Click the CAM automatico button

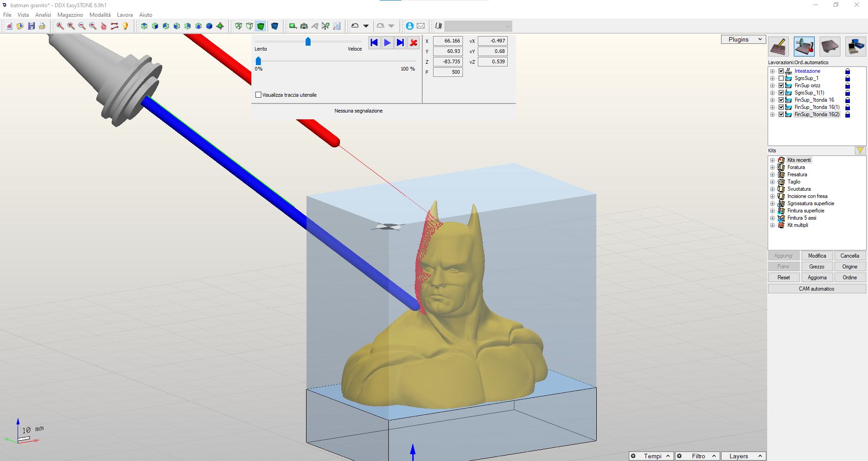tap(816, 289)
